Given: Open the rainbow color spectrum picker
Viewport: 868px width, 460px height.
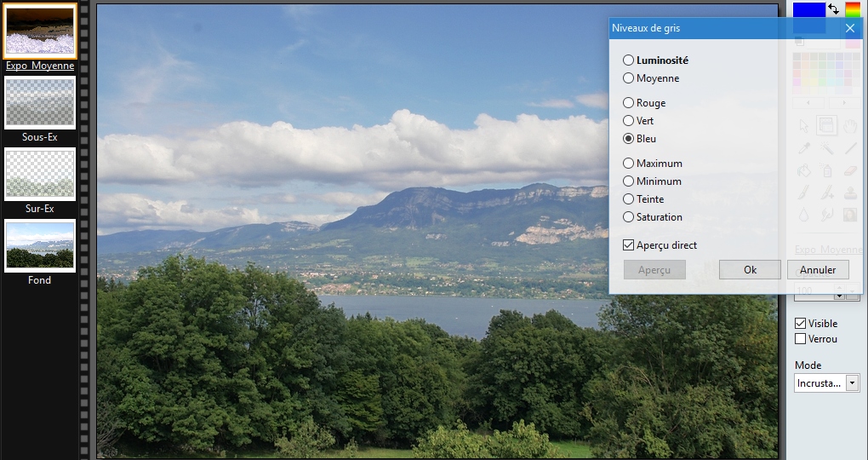Looking at the screenshot, I should pos(853,10).
